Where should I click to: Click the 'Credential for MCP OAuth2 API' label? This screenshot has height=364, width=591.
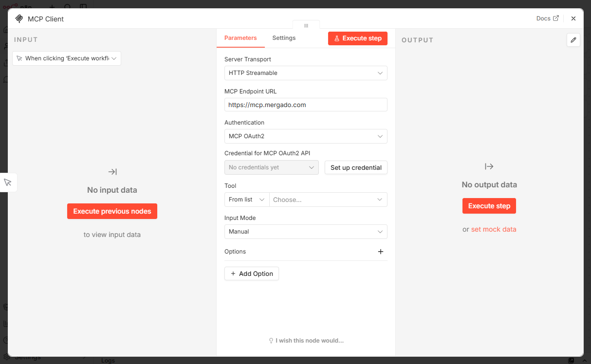click(x=267, y=153)
